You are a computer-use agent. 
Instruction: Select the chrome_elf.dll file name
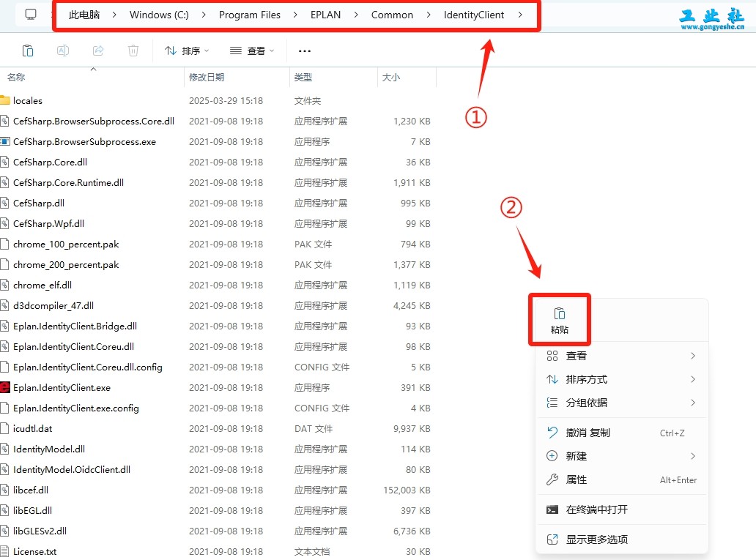42,285
